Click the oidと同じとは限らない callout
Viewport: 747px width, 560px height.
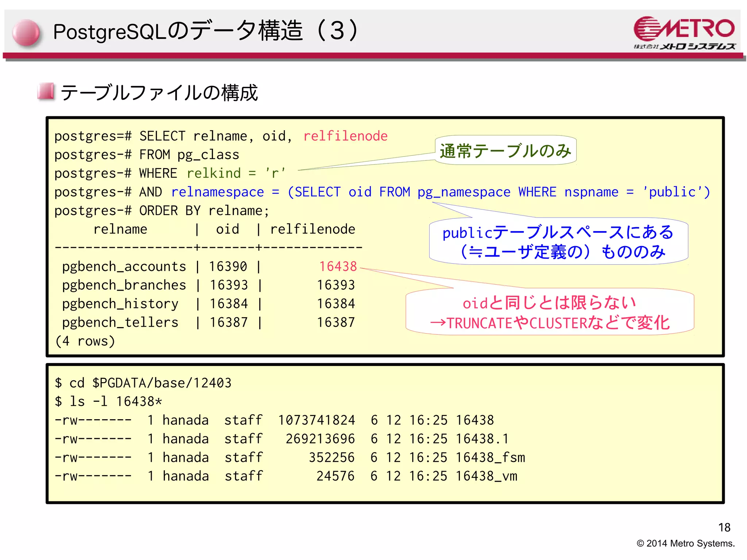[x=550, y=312]
